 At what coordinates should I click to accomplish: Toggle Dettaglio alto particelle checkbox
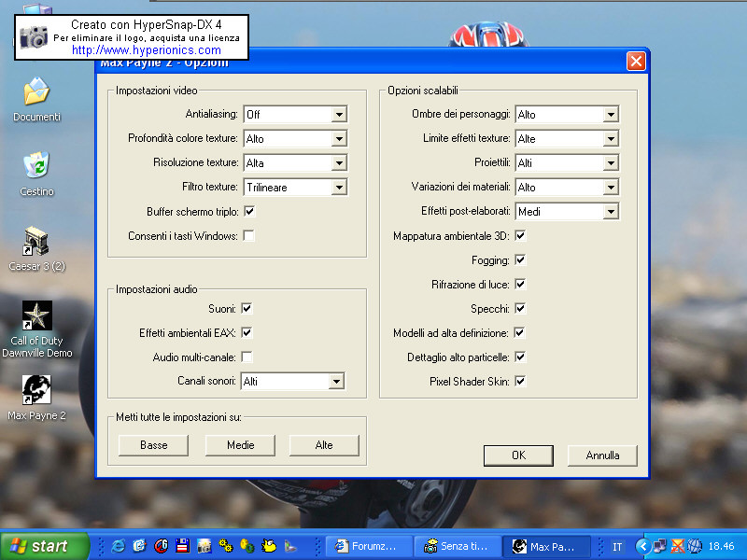[520, 357]
